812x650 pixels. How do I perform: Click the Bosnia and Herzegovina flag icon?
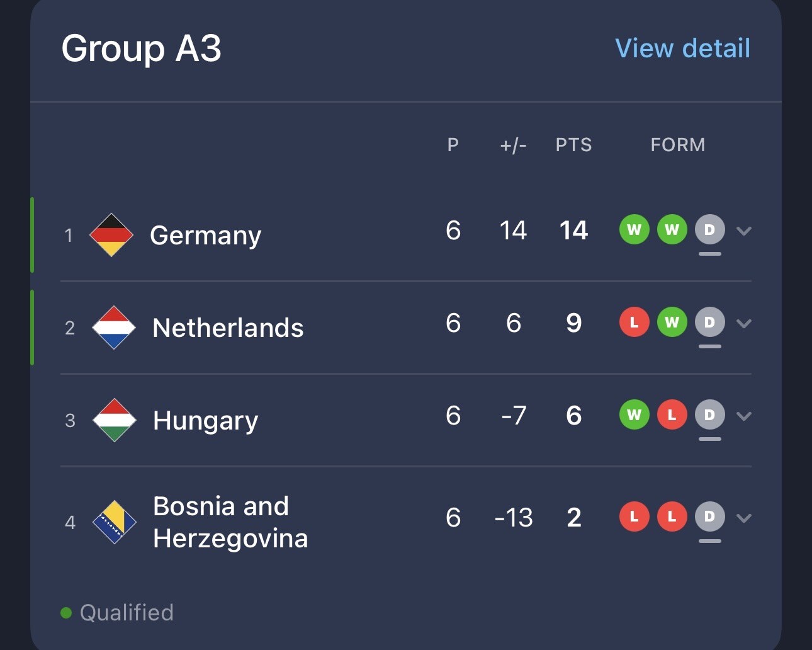pyautogui.click(x=114, y=522)
